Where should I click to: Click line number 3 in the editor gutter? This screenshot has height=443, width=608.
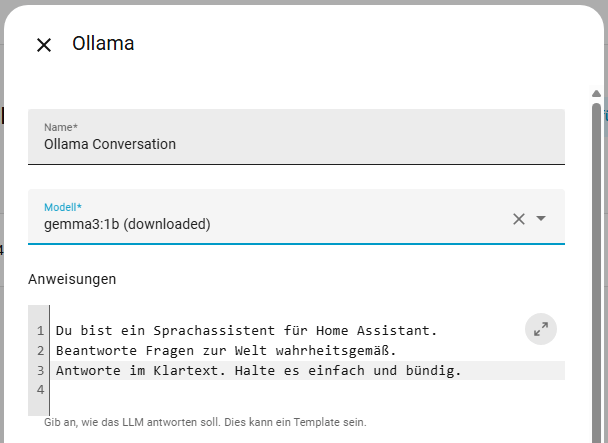(40, 371)
